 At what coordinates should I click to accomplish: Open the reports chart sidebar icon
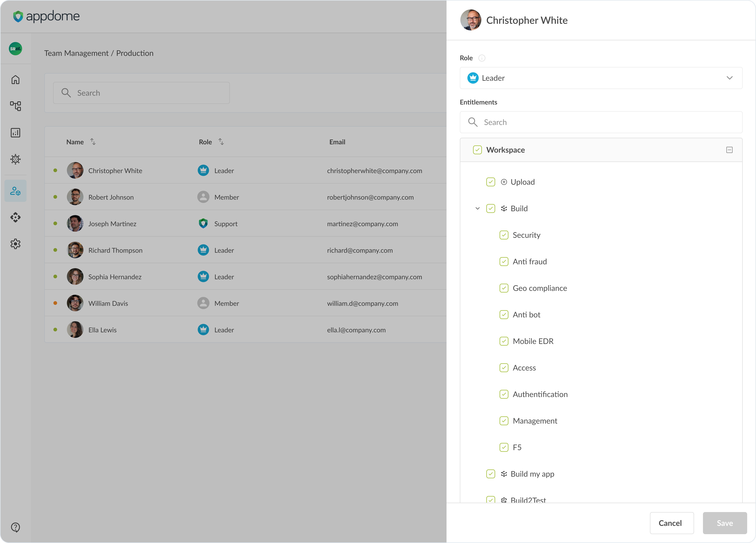coord(15,133)
